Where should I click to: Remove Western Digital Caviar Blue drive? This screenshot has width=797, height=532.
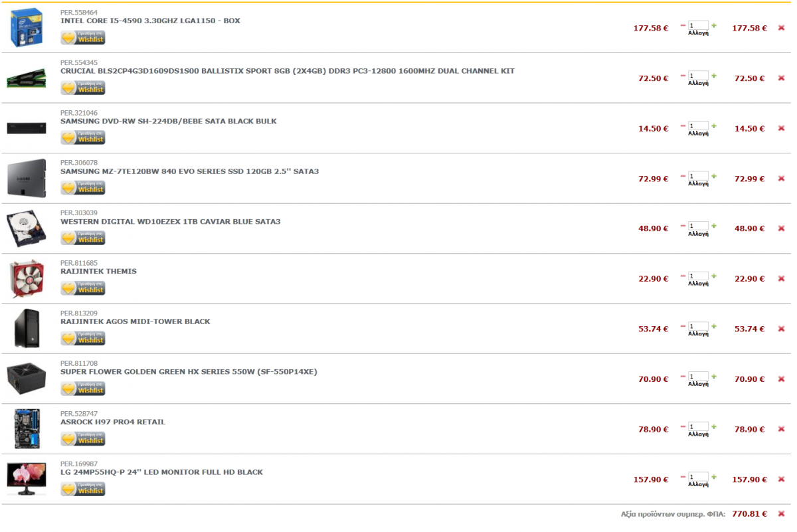pyautogui.click(x=781, y=228)
